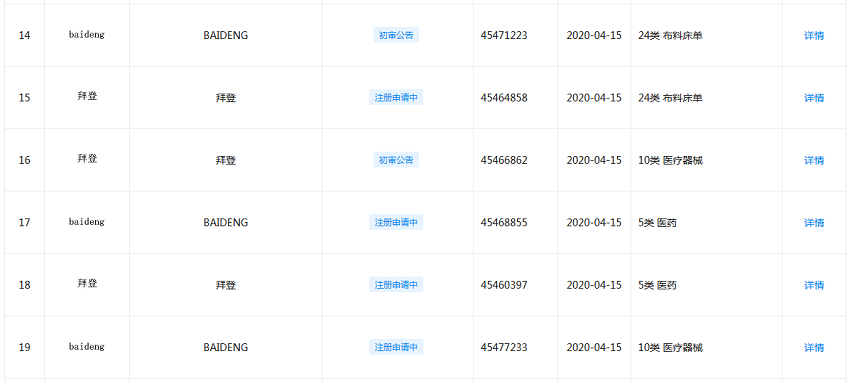Click 注册申请中 status tag in row 19
The image size is (850, 383).
[396, 347]
